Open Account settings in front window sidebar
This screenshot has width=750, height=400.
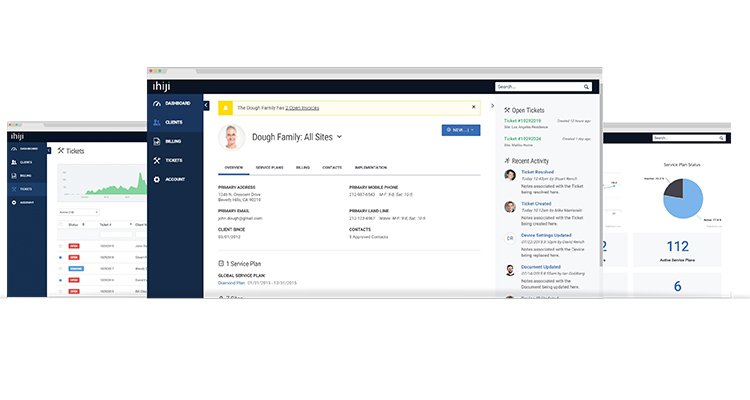[x=175, y=179]
